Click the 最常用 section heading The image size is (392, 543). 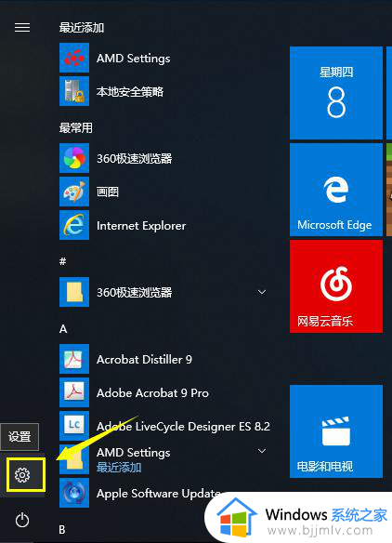click(x=76, y=127)
